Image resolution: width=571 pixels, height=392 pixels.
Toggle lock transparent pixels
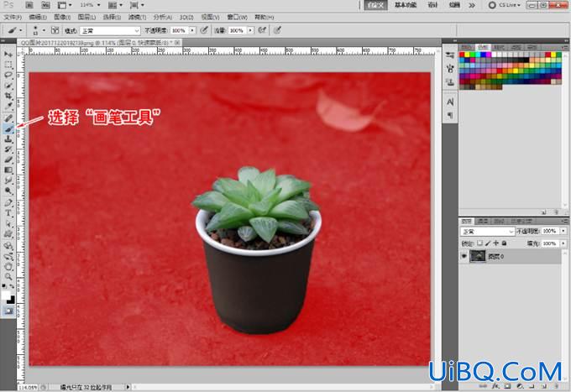(479, 243)
